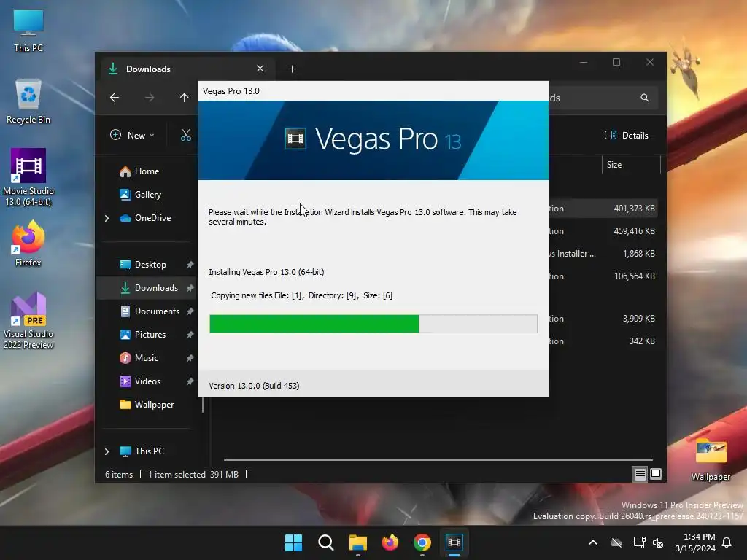Open the Wallpaper folder on desktop
This screenshot has width=747, height=560.
711,460
